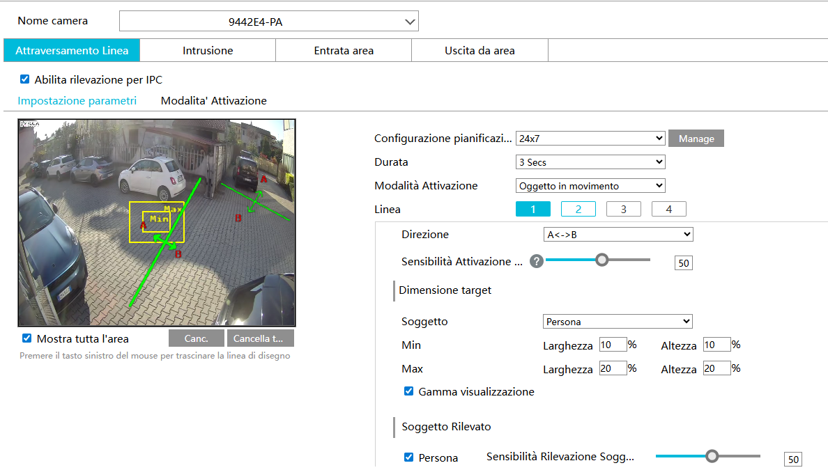828x470 pixels.
Task: Click the Min Larghezza input field
Action: pyautogui.click(x=612, y=345)
